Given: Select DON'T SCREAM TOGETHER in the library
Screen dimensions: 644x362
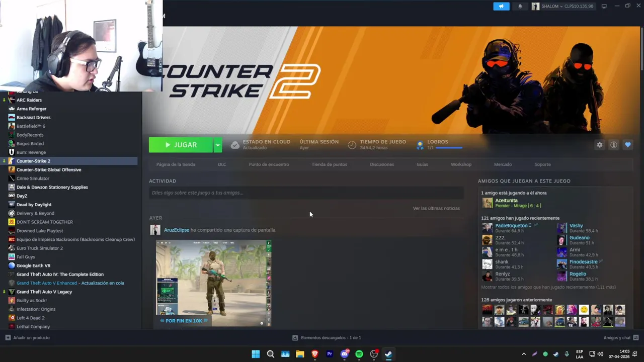Looking at the screenshot, I should coord(45,222).
